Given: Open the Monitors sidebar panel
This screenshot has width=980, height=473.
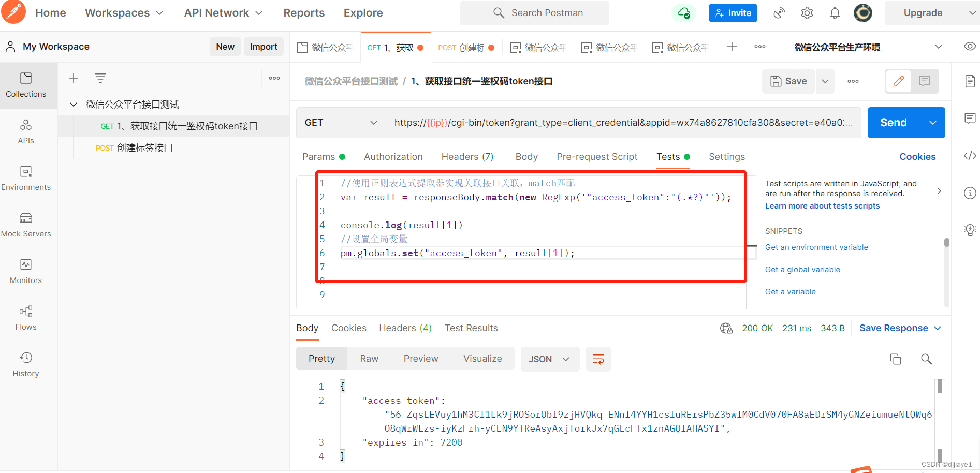Looking at the screenshot, I should pyautogui.click(x=26, y=272).
